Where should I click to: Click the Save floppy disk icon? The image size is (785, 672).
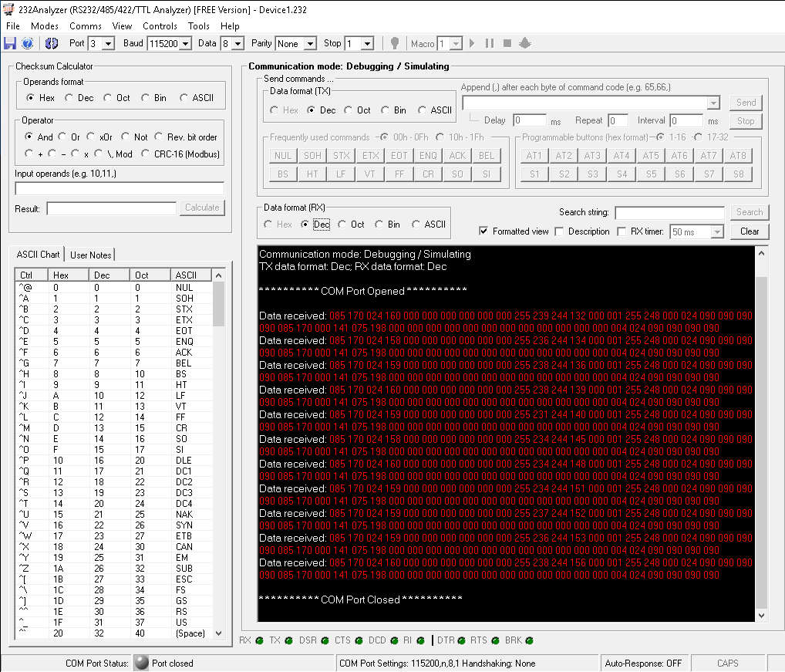tap(9, 43)
